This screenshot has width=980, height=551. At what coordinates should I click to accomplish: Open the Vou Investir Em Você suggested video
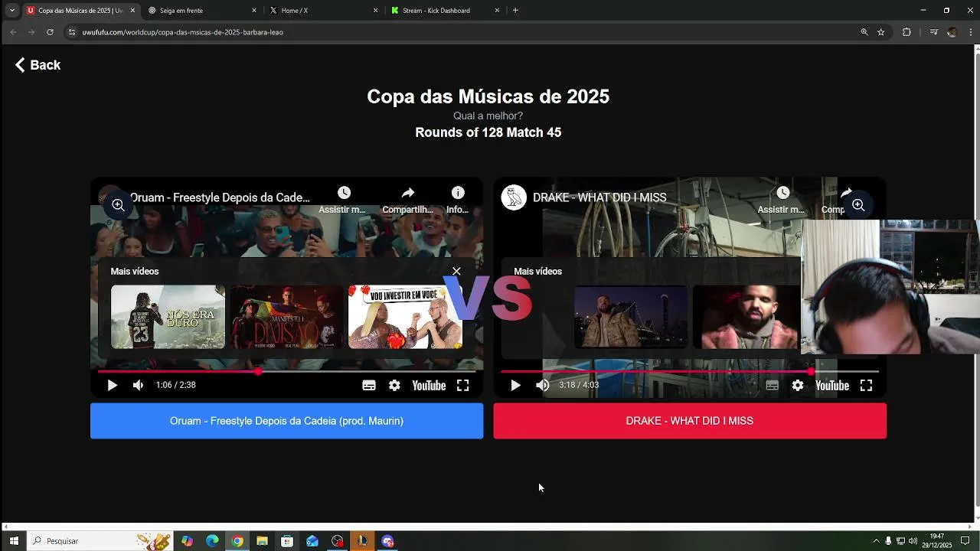405,317
